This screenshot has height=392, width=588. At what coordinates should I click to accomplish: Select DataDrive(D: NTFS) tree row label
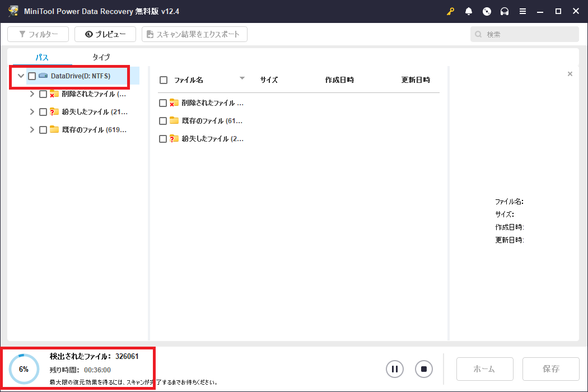[81, 76]
